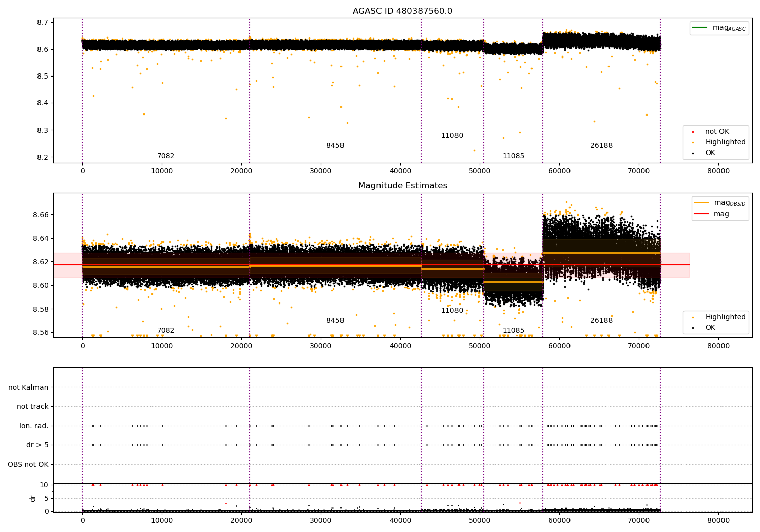Click the 8458 obsid label in the top plot
The image size is (760, 532).
tap(335, 146)
